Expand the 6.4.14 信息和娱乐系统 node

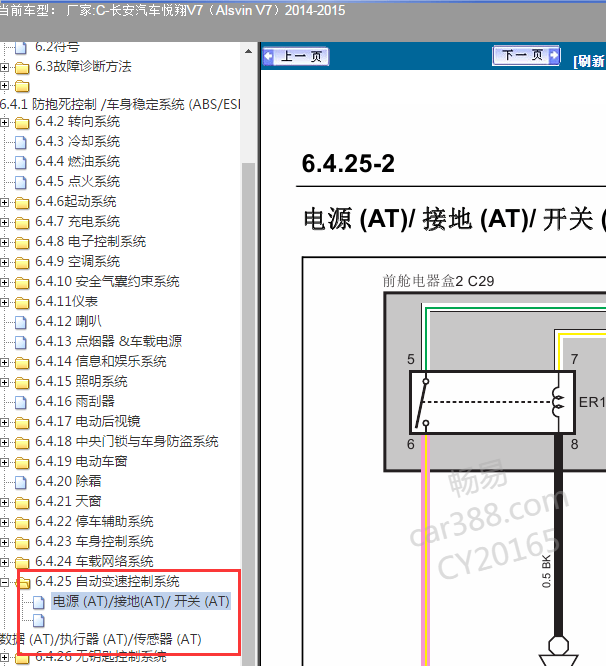click(x=4, y=362)
